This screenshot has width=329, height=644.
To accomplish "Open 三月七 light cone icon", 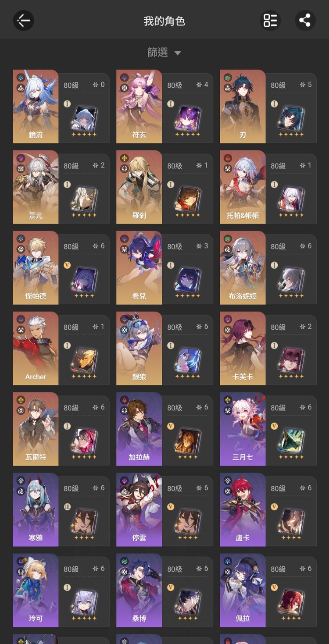I will click(291, 441).
